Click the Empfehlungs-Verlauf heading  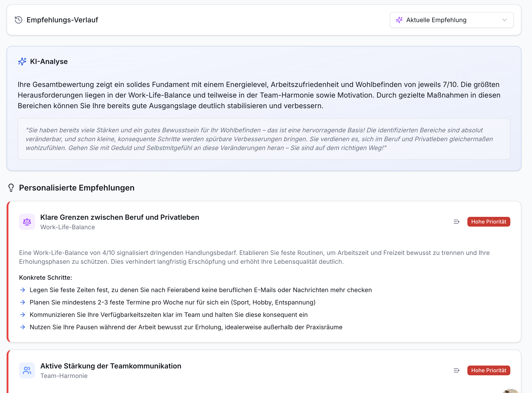point(62,20)
